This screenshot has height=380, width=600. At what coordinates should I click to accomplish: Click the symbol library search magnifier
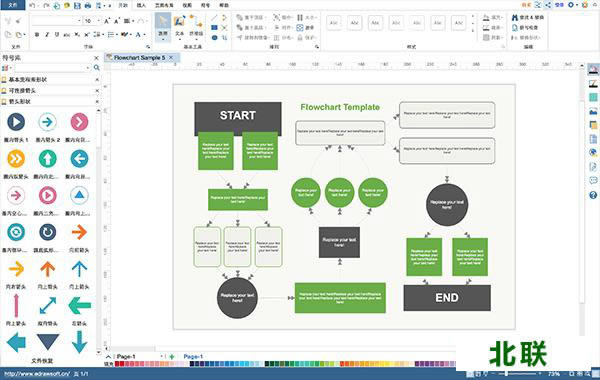(97, 68)
